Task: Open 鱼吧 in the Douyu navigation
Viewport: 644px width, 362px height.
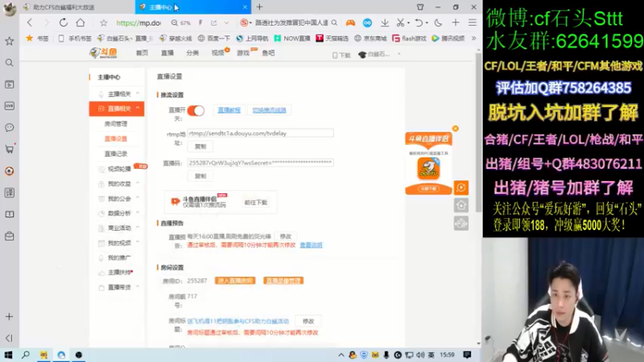Action: 268,53
